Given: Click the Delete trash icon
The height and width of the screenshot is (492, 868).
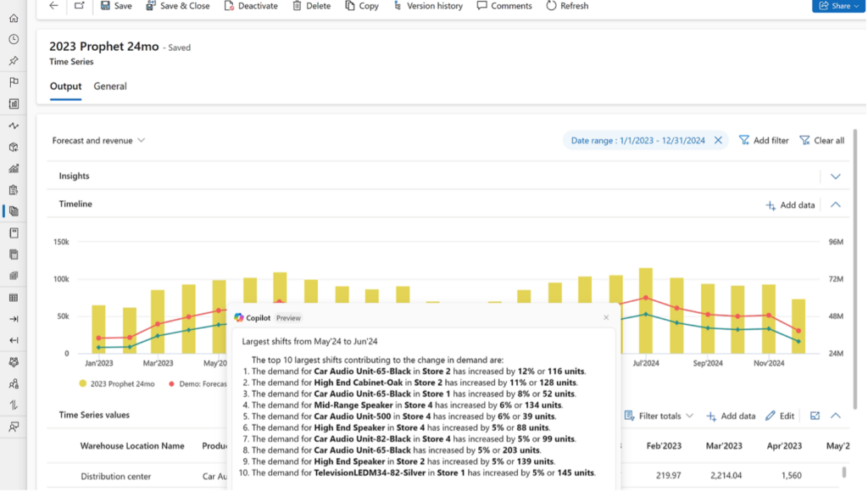Looking at the screenshot, I should (297, 6).
